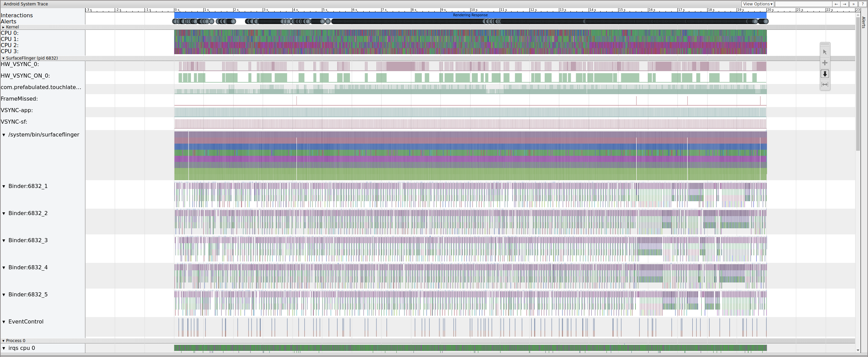Go to previous search result arrow
Image resolution: width=868 pixels, height=357 pixels.
pyautogui.click(x=836, y=4)
